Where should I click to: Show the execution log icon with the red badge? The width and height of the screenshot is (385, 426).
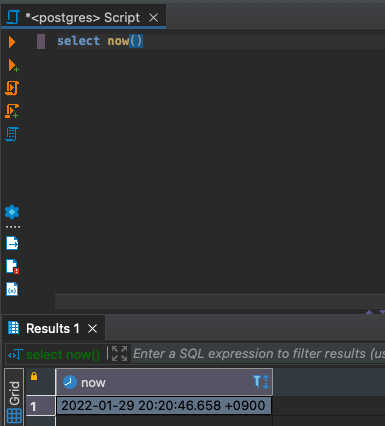[x=12, y=266]
